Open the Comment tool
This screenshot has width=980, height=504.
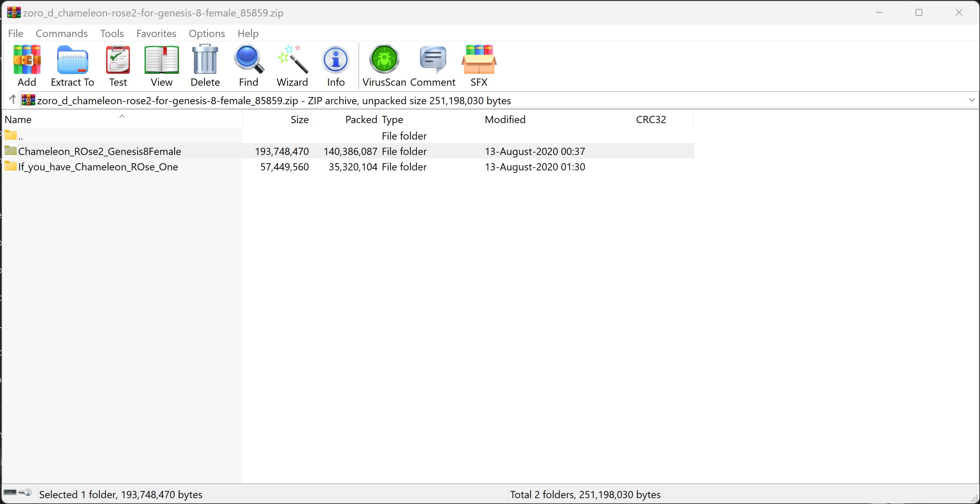tap(433, 65)
